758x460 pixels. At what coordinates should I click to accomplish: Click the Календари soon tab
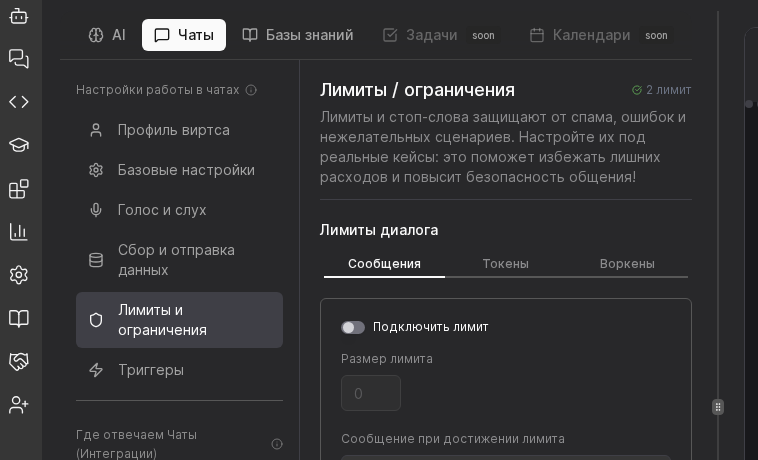point(599,35)
